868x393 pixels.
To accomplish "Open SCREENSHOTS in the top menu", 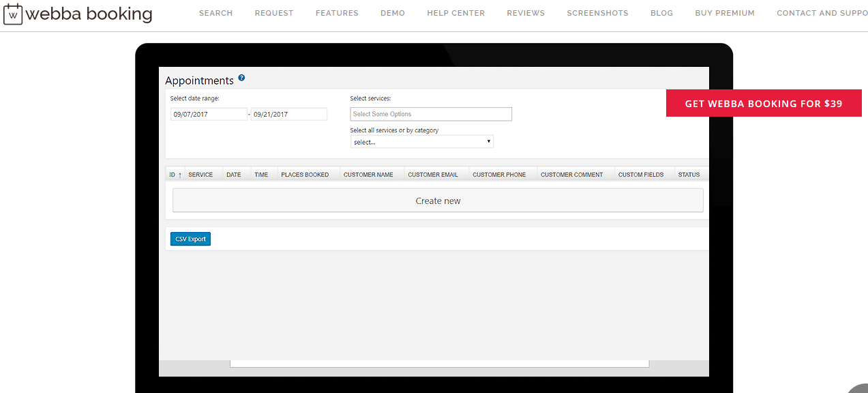I will pos(598,13).
